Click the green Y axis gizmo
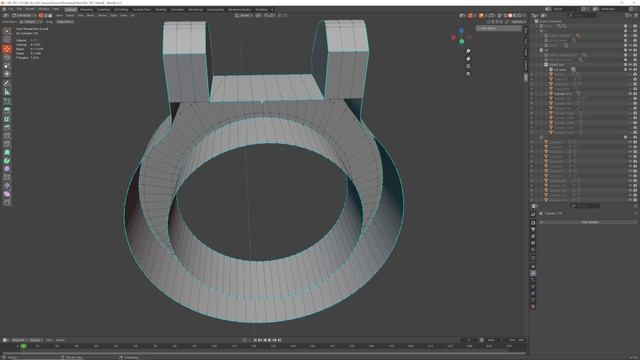Image resolution: width=640 pixels, height=360 pixels. pos(462,41)
